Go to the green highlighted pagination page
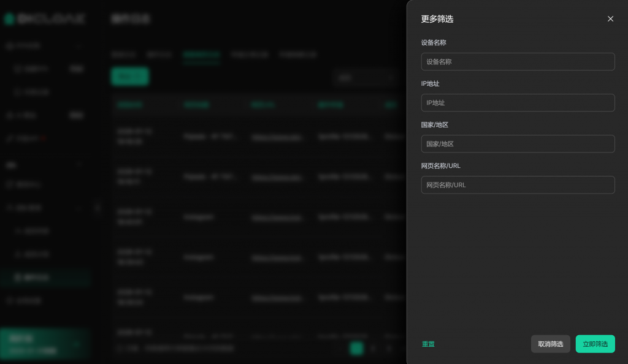The image size is (628, 364). pyautogui.click(x=356, y=348)
